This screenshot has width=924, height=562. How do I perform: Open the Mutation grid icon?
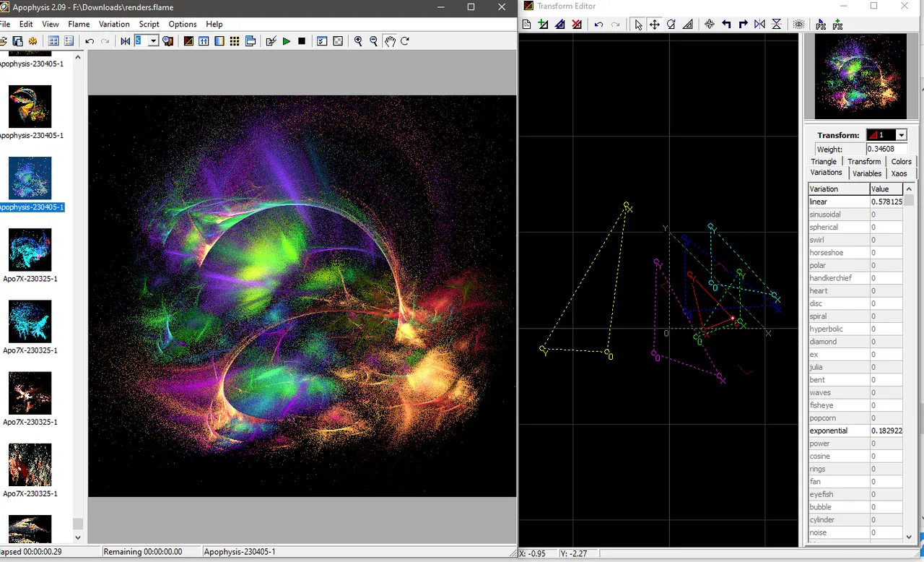pos(235,41)
